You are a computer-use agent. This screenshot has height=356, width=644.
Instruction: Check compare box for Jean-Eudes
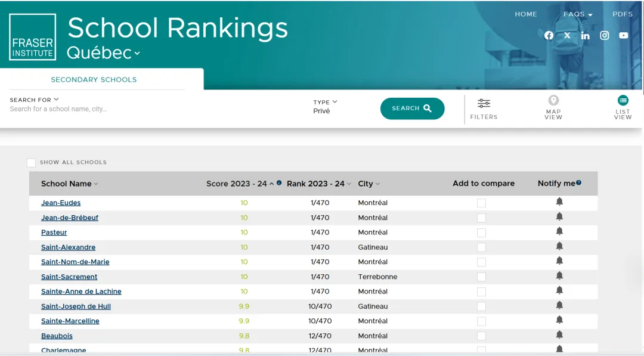(x=481, y=203)
